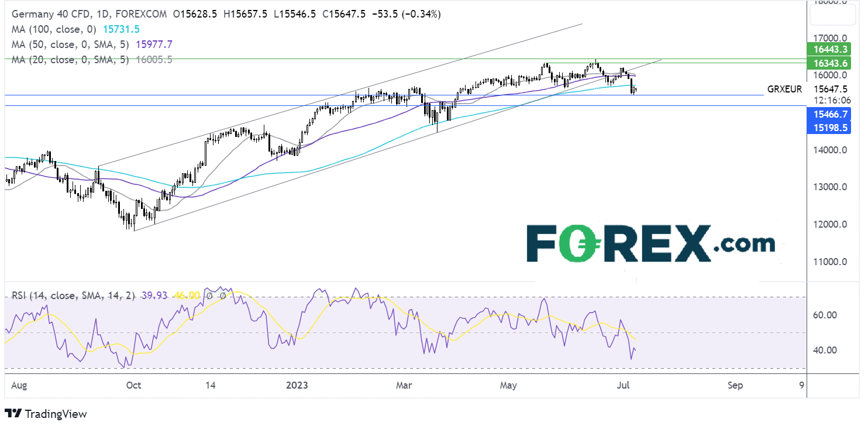Click the TradingView logo

click(x=46, y=414)
